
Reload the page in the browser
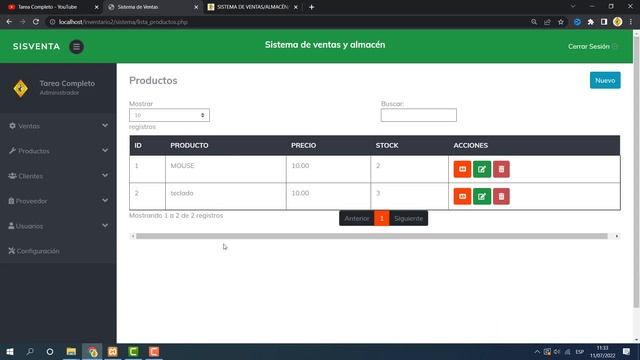coord(36,22)
